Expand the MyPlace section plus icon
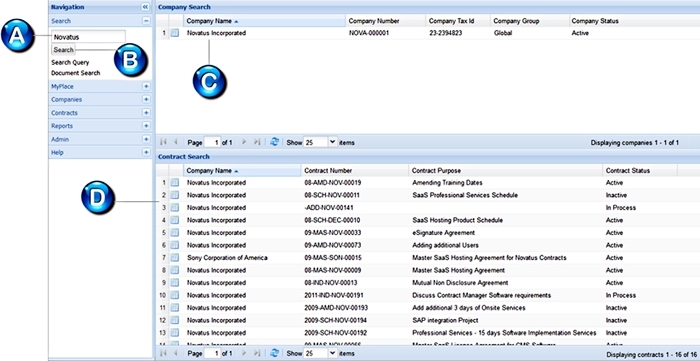The height and width of the screenshot is (361, 700). 146,86
